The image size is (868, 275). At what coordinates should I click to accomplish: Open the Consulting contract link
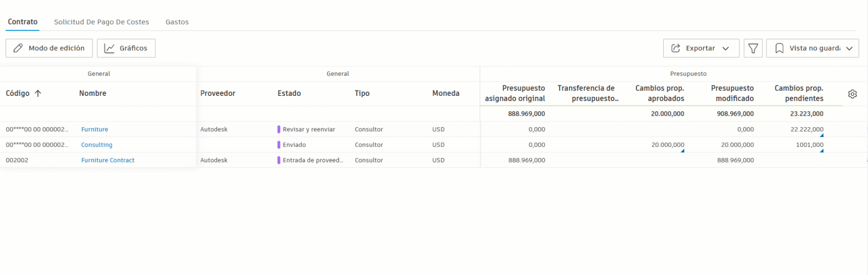96,145
